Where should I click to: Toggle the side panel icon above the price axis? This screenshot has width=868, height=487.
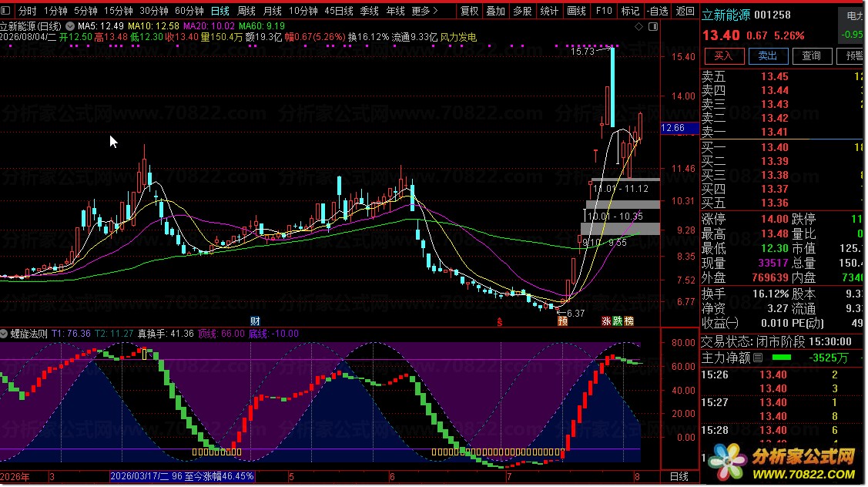653,27
